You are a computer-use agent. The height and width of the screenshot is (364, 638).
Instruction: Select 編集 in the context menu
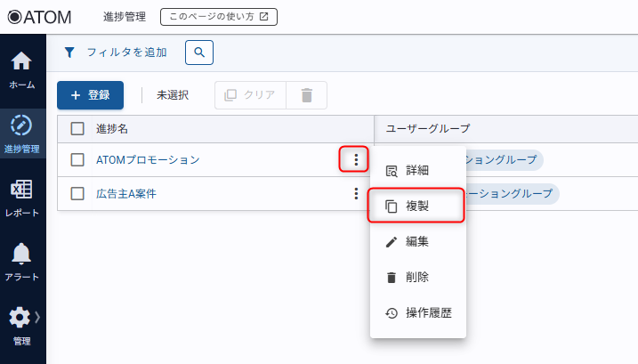pos(416,242)
